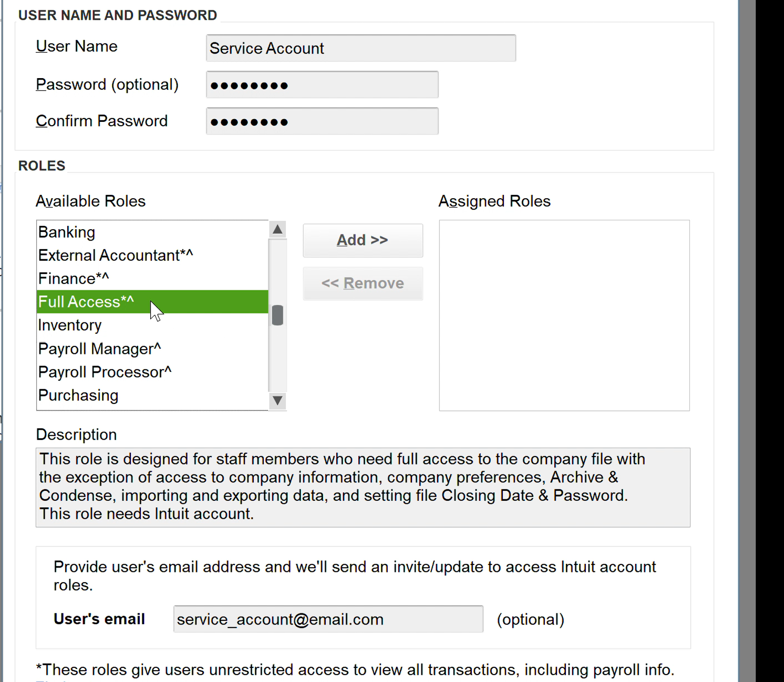Screen dimensions: 784x682
Task: Choose the External Accountant role
Action: click(115, 255)
